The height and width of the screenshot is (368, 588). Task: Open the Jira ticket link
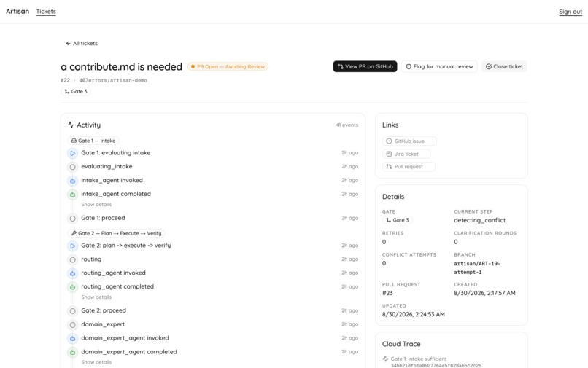tap(406, 154)
